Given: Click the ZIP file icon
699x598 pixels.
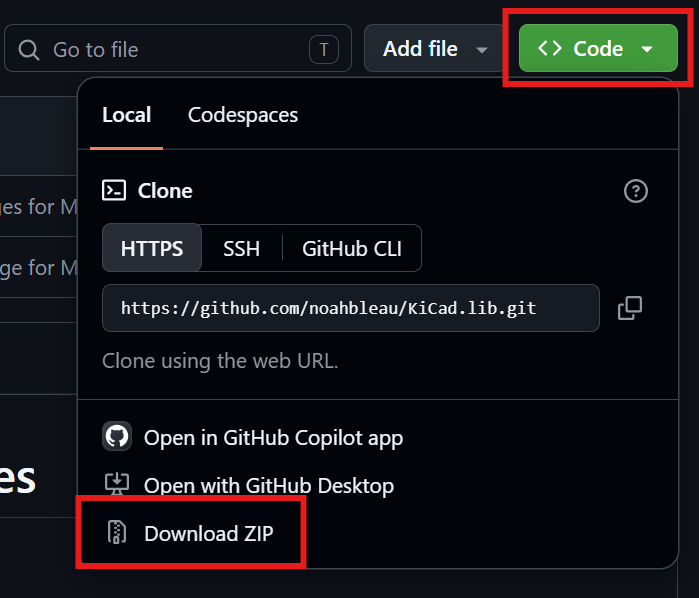Looking at the screenshot, I should [x=117, y=532].
